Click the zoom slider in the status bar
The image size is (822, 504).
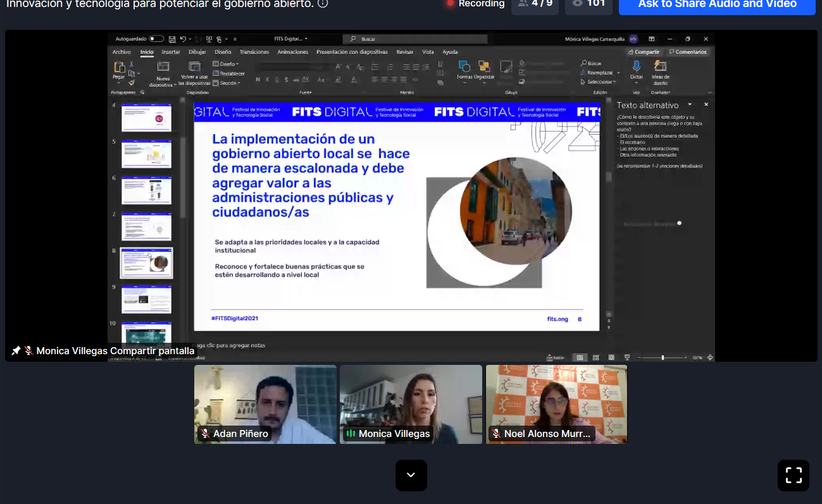coord(663,358)
